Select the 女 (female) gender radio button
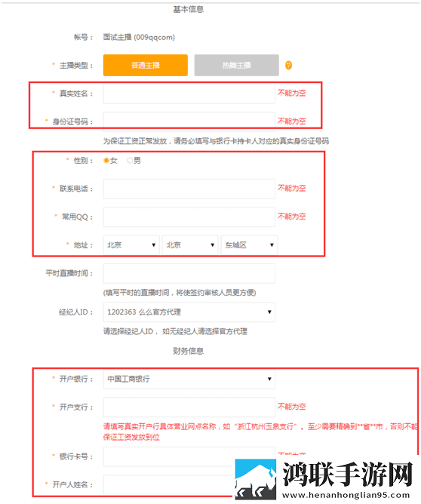Viewport: 421px width, 504px height. tap(106, 161)
